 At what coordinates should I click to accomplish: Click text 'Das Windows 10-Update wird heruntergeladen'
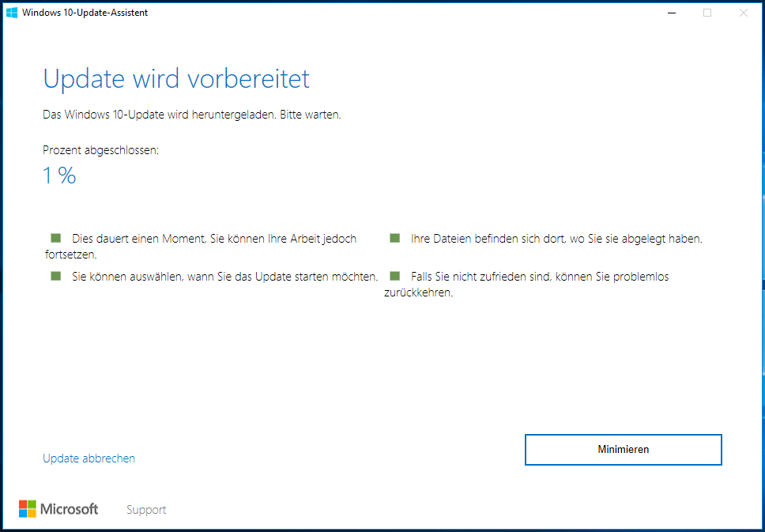point(159,115)
